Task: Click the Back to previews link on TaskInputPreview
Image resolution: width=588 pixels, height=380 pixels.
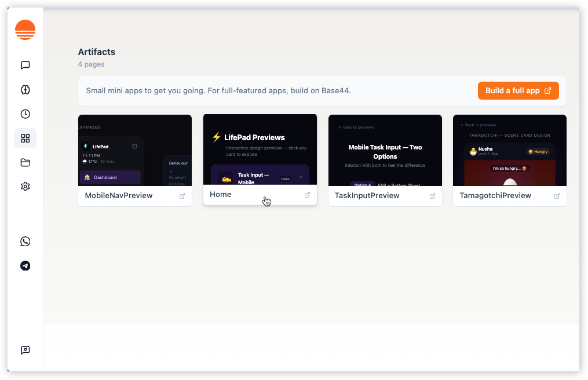Action: (357, 127)
